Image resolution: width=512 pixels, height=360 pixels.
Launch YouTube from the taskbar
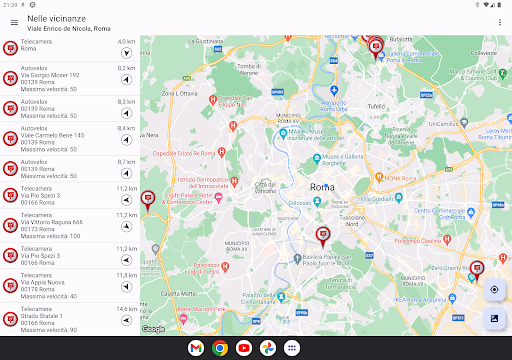[x=244, y=348]
